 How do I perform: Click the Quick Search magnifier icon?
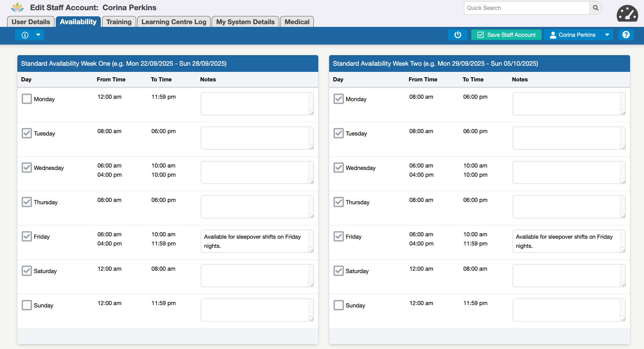coord(596,8)
